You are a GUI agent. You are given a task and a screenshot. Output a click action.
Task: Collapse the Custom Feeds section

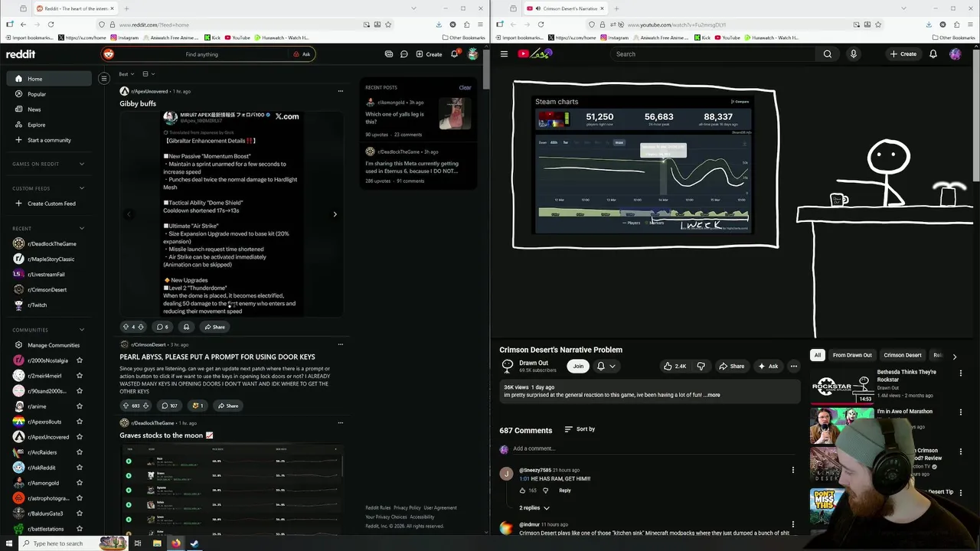click(82, 188)
